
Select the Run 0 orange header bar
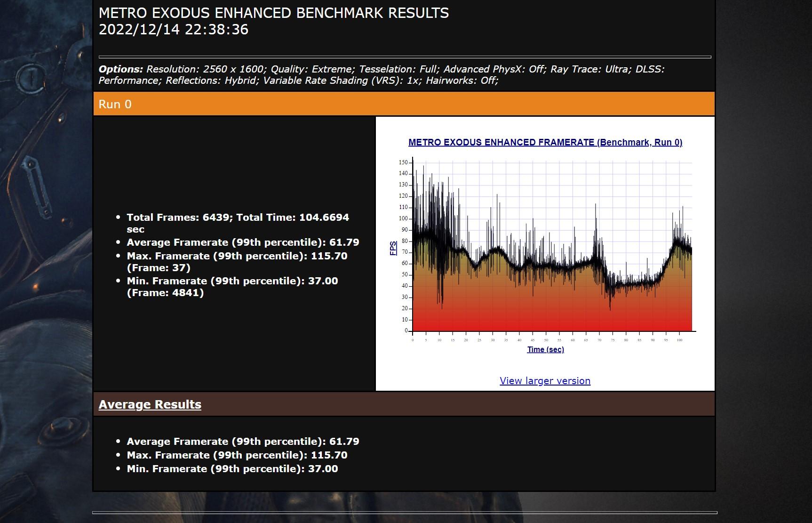[404, 104]
